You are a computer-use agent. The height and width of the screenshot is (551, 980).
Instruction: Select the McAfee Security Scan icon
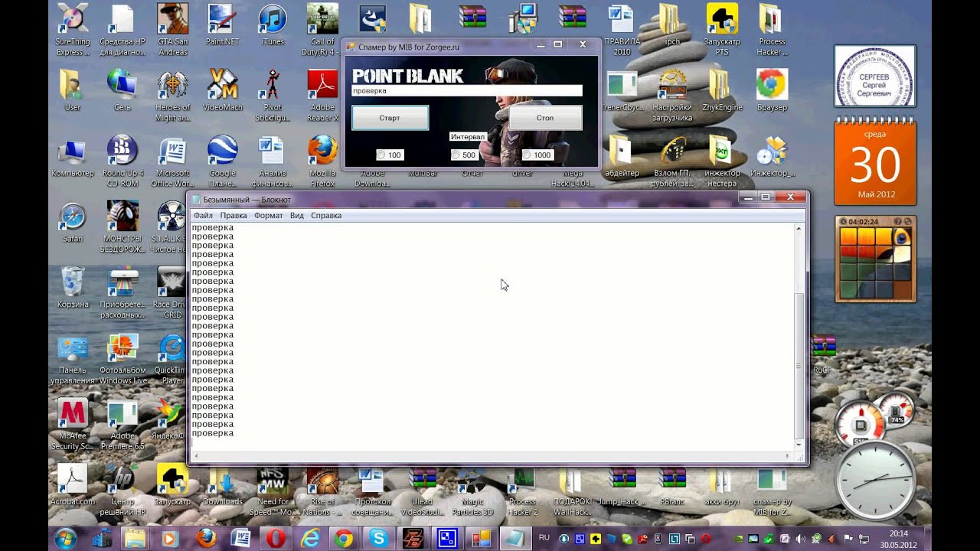(73, 424)
